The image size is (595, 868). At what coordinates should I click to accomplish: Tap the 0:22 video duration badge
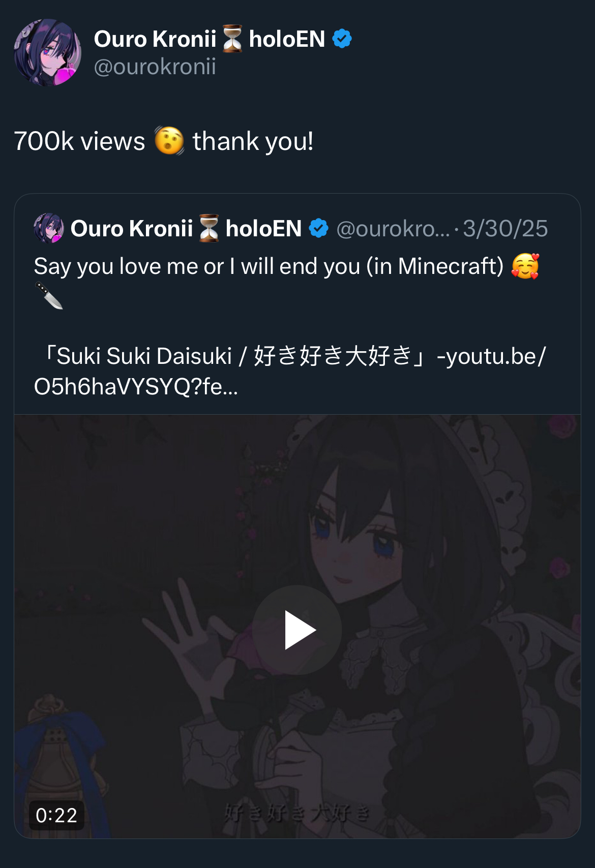pos(56,815)
